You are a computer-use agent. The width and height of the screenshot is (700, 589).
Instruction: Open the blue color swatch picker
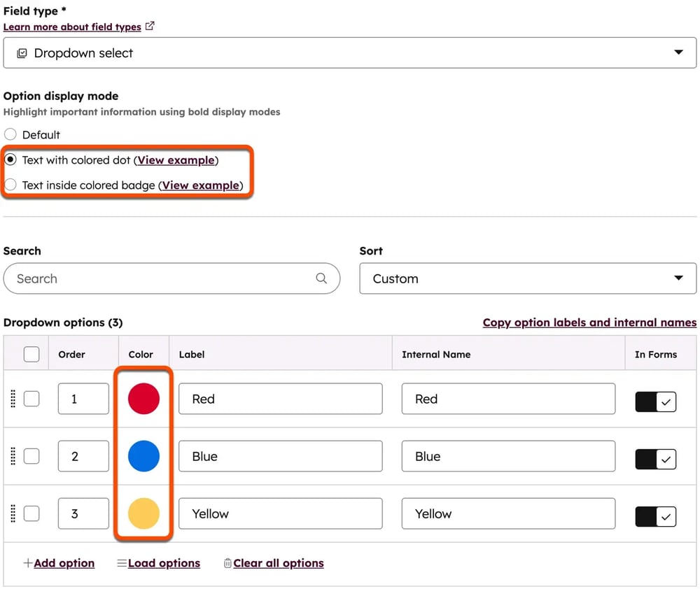143,456
